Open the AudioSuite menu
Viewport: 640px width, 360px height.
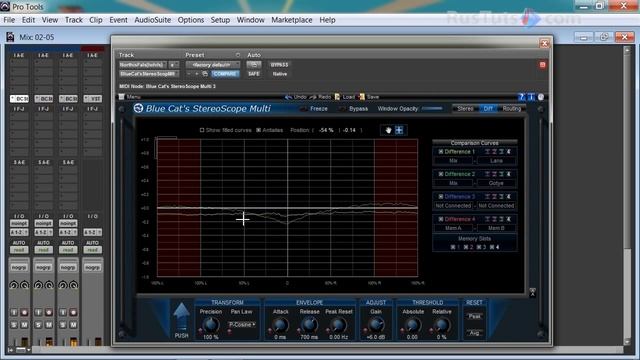153,20
